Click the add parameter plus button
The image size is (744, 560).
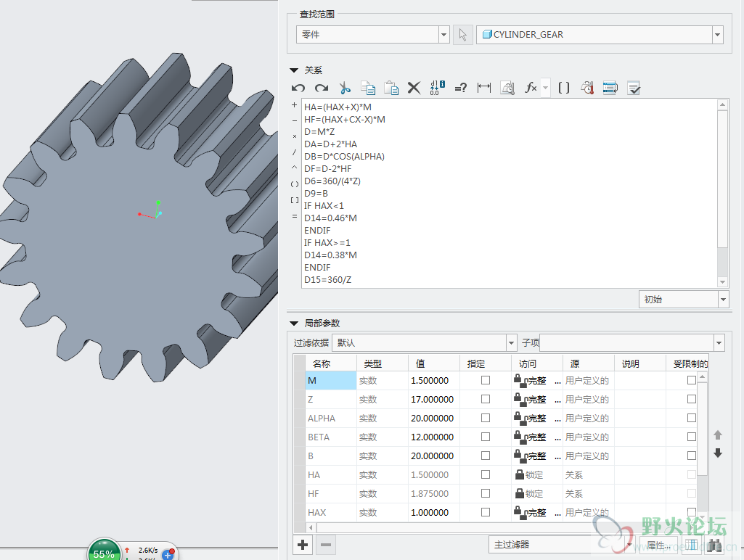pyautogui.click(x=303, y=544)
